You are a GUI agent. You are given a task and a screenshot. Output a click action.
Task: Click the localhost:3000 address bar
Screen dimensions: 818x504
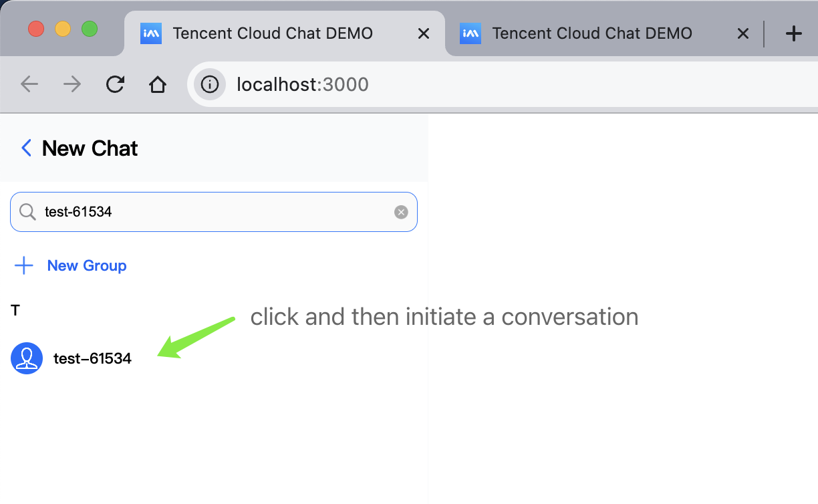point(468,84)
